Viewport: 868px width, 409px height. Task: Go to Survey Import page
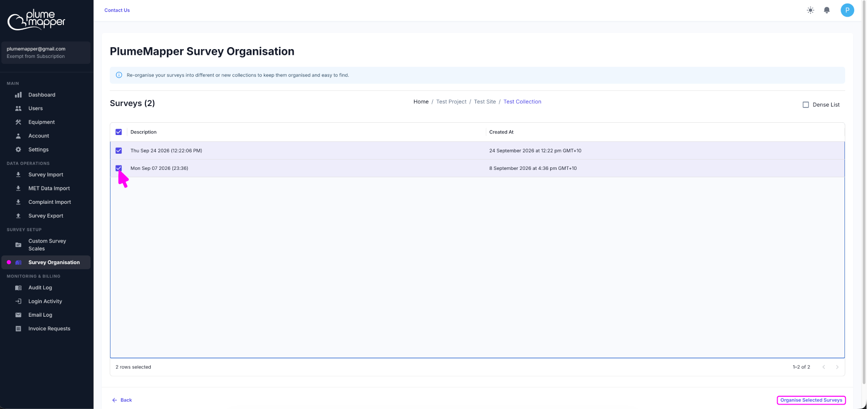pos(46,175)
